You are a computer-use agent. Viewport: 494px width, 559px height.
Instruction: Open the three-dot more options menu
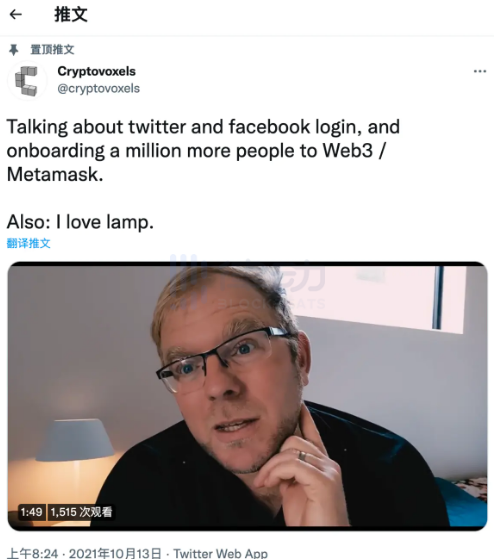(x=480, y=72)
